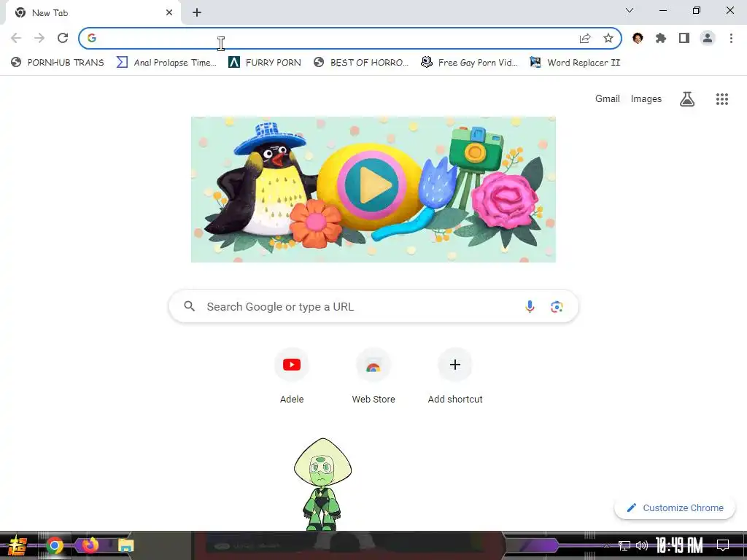This screenshot has height=560, width=747.
Task: Open Chrome from the taskbar
Action: pos(55,545)
